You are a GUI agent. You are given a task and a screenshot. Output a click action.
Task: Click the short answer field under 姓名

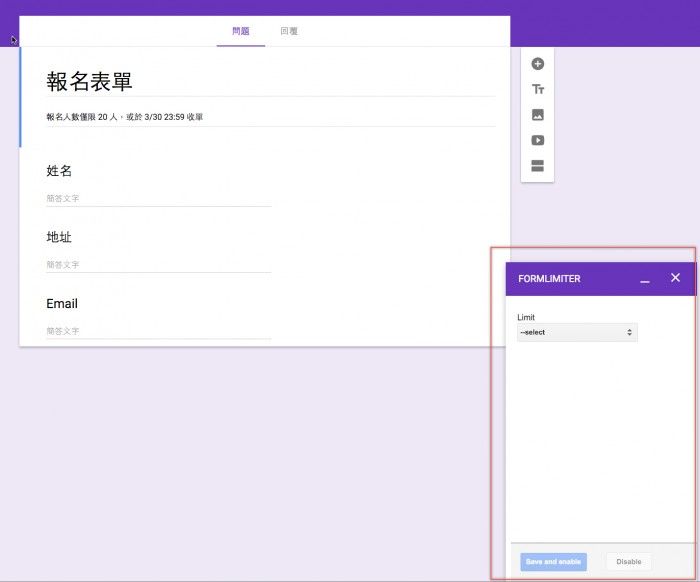point(158,199)
